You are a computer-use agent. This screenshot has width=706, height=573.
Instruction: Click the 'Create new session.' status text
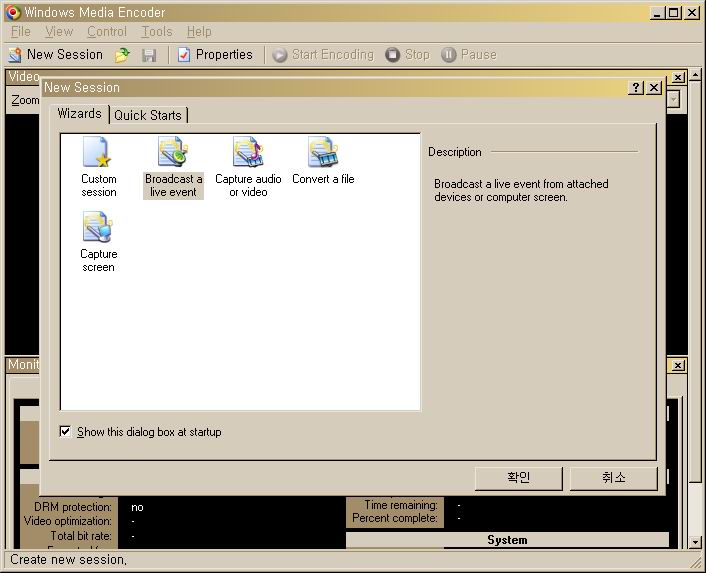pos(68,559)
